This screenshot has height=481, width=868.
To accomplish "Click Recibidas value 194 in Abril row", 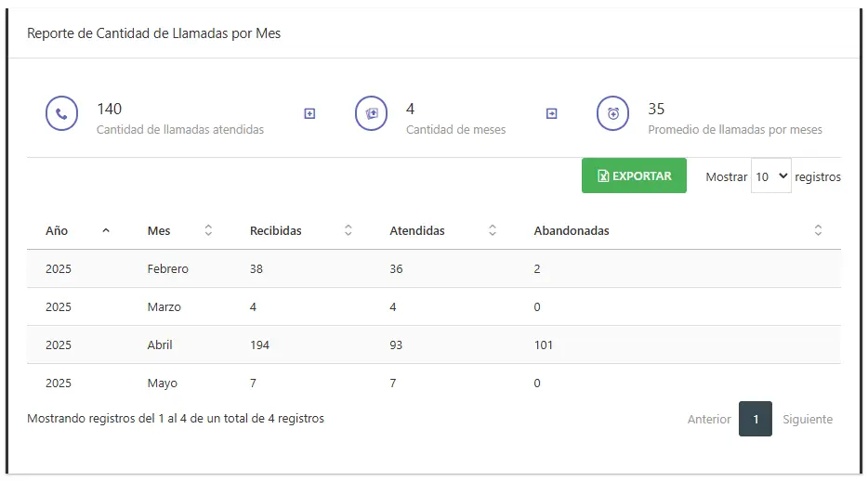I will pyautogui.click(x=259, y=345).
